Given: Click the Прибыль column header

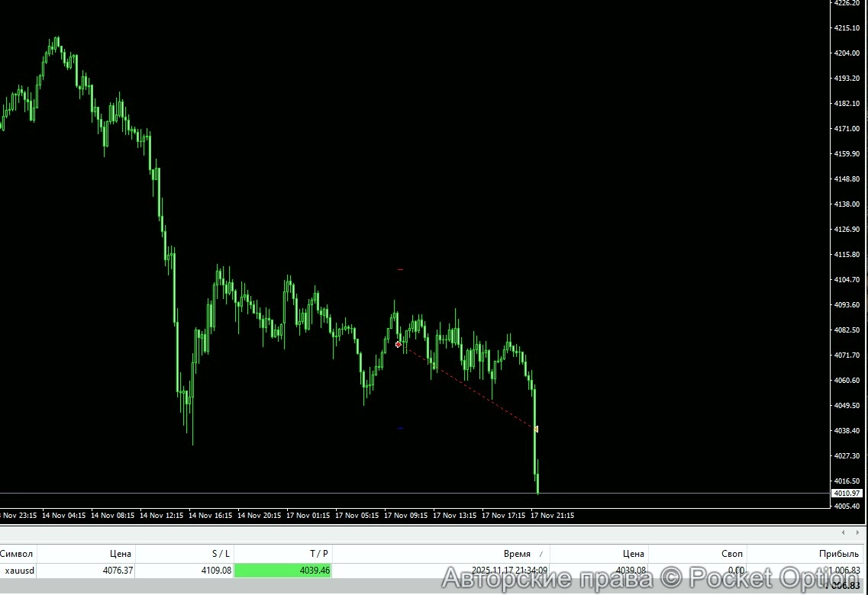Looking at the screenshot, I should point(837,554).
